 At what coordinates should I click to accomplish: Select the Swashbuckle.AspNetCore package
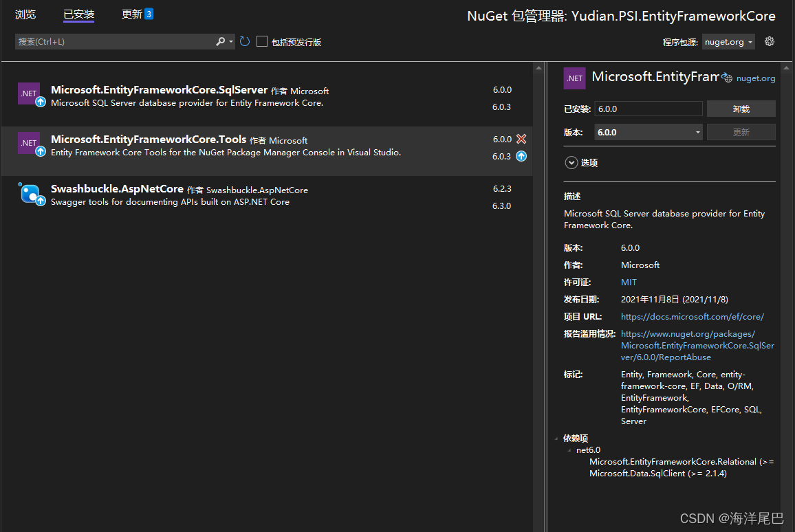(x=267, y=201)
